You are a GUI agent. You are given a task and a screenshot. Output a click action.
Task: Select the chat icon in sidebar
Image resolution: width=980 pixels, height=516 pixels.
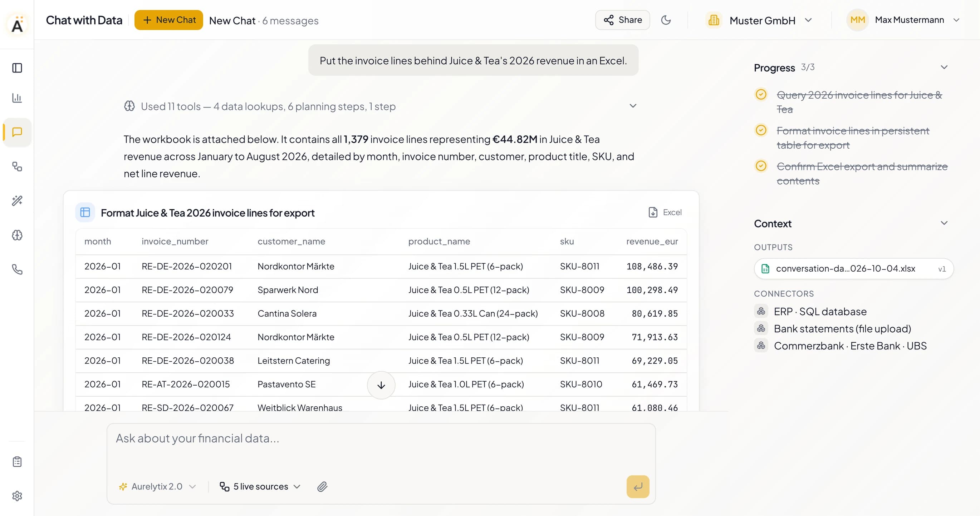pyautogui.click(x=17, y=132)
